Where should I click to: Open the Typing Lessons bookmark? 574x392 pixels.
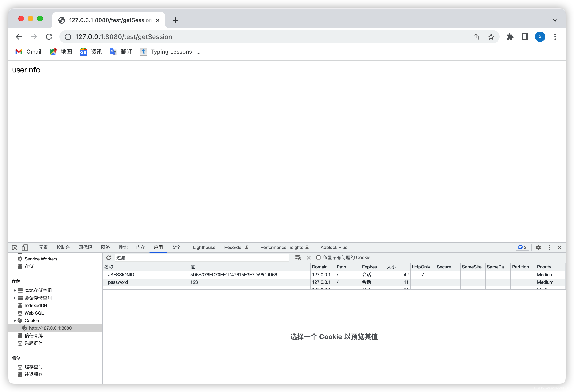pyautogui.click(x=170, y=52)
